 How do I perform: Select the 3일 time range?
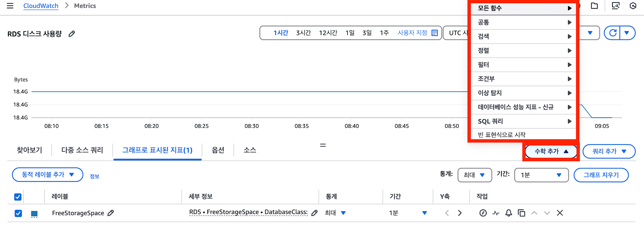(367, 33)
